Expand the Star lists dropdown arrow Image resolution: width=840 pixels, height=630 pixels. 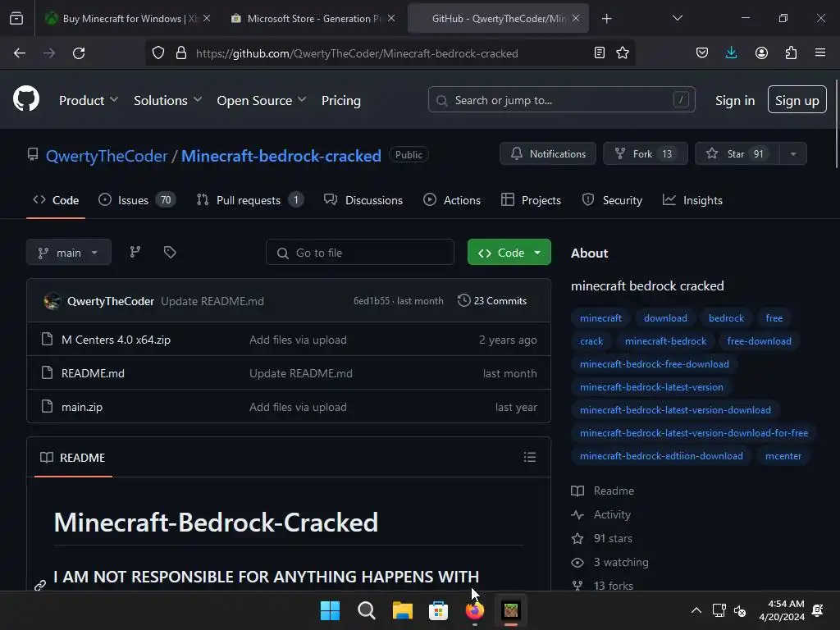click(793, 153)
